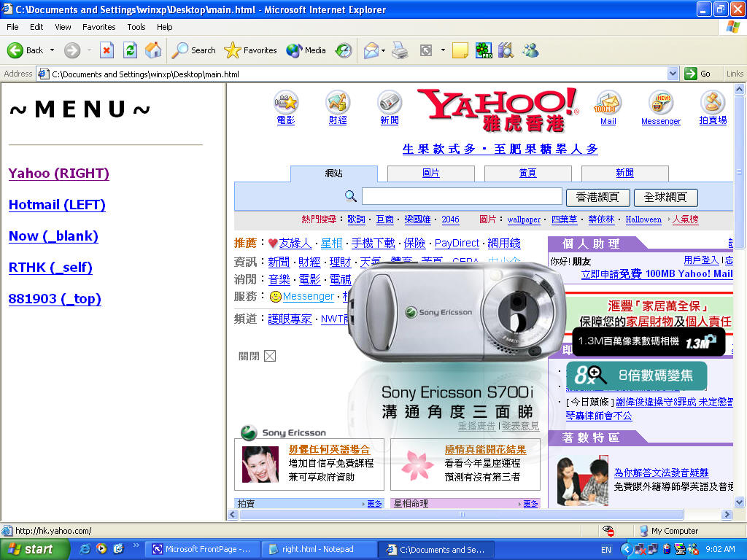
Task: Open the Hotmail (LEFT) menu link
Action: point(57,204)
